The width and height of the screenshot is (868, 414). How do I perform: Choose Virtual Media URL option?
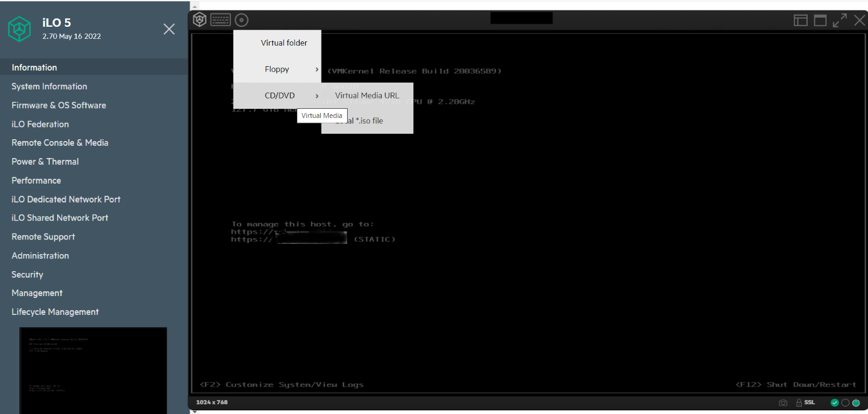367,95
